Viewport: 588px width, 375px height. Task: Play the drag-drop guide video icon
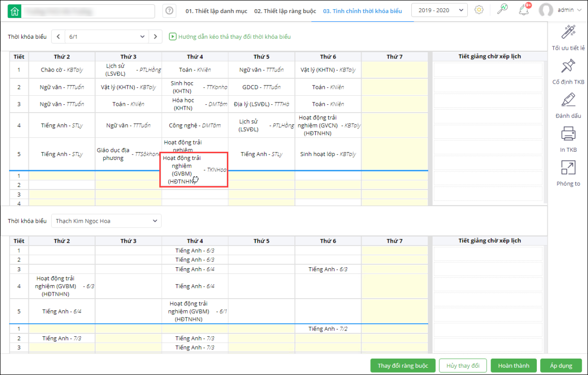172,36
